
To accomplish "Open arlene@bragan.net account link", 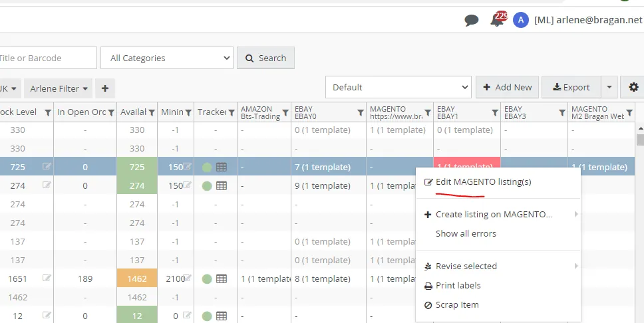I will pyautogui.click(x=588, y=20).
